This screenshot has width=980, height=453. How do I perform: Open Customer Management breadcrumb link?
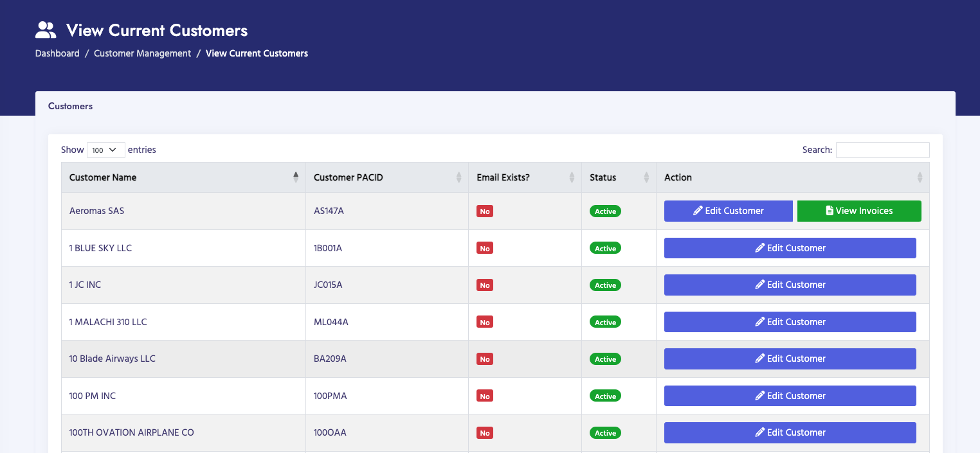tap(142, 53)
